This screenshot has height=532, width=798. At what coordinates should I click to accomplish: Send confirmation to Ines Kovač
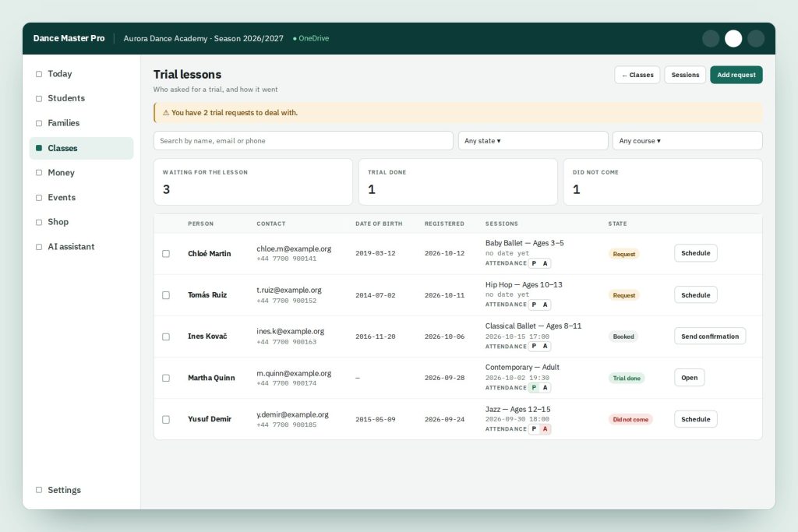tap(709, 336)
